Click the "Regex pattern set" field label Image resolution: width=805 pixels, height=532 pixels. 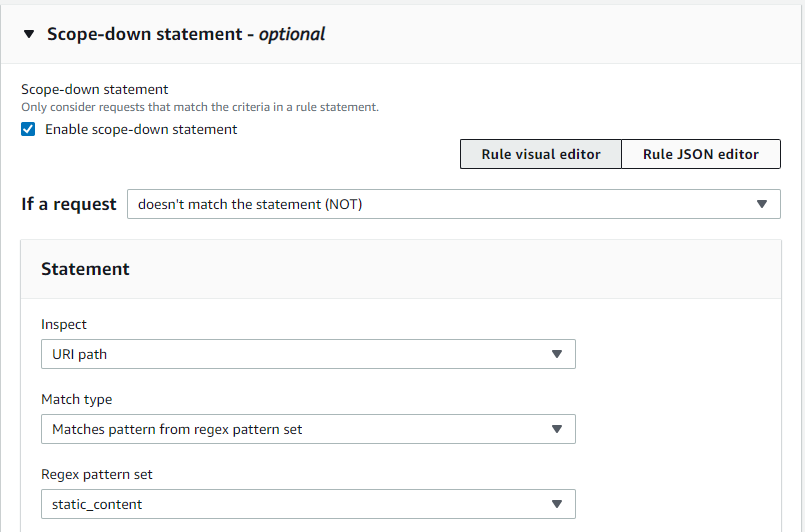pyautogui.click(x=96, y=474)
